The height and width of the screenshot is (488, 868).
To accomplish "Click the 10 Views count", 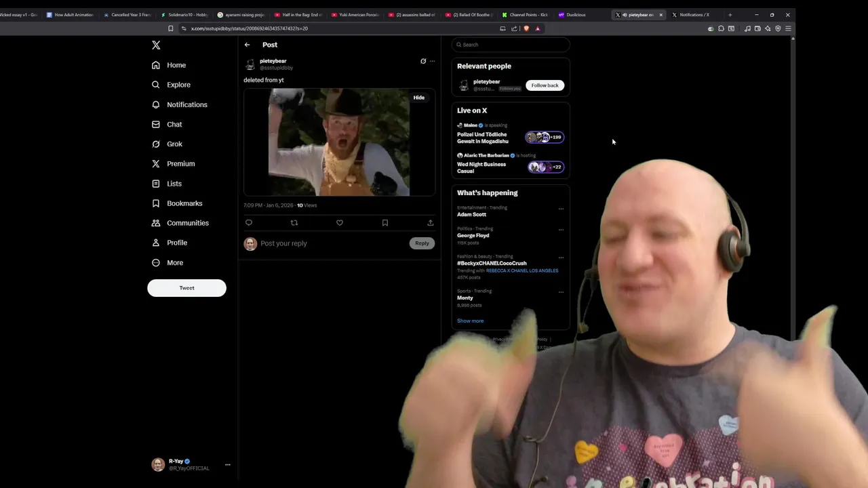I will (x=307, y=205).
